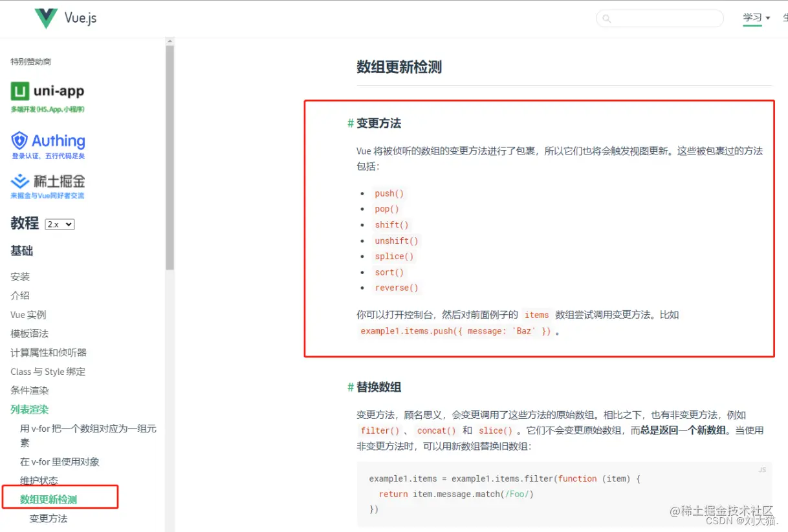Expand the 学习 navigation menu
The image size is (788, 532).
pos(752,18)
